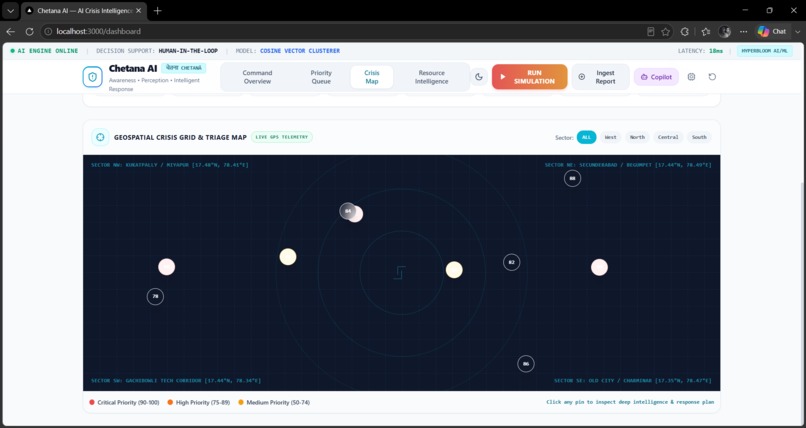The width and height of the screenshot is (806, 428).
Task: Inspect map pin 86
Action: [x=526, y=364]
